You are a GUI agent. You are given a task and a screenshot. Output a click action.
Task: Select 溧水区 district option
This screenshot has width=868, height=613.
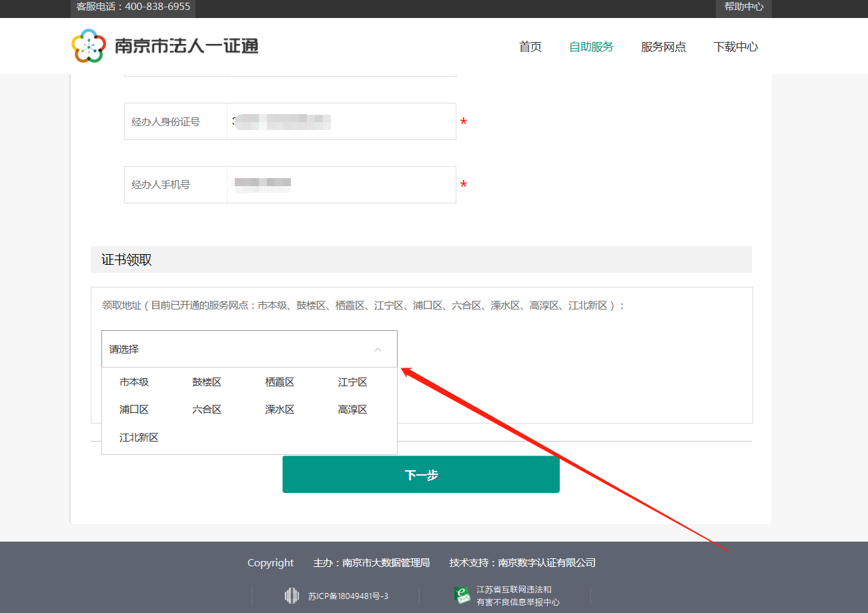pyautogui.click(x=280, y=410)
